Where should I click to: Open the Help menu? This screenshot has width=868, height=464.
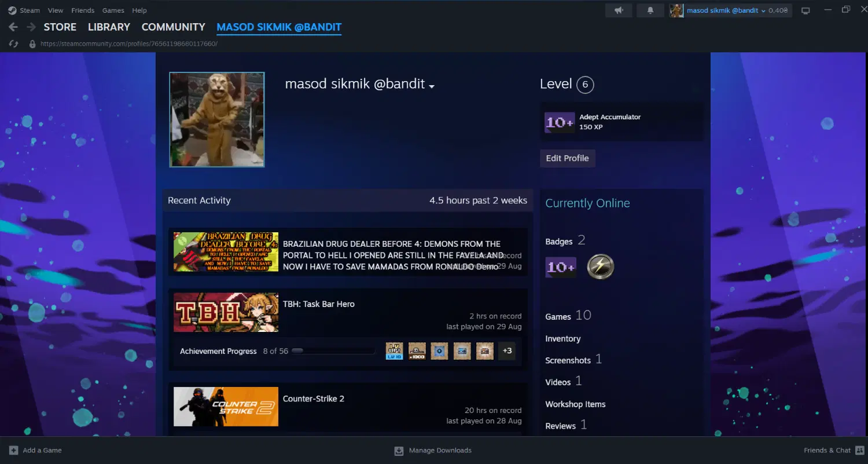point(139,10)
